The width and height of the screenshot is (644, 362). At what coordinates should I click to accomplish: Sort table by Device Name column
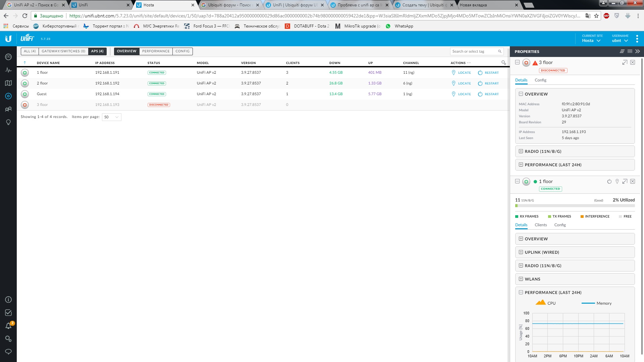48,63
